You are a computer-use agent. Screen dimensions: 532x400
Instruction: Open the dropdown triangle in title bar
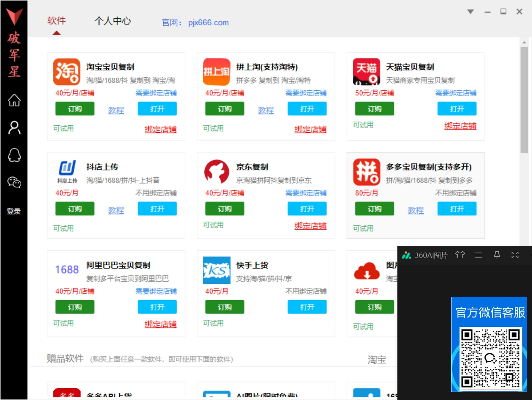(x=471, y=12)
